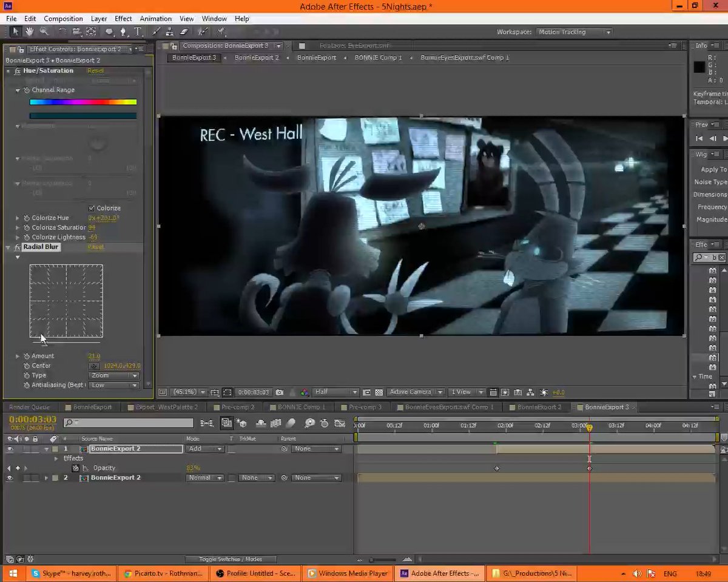Select the Eraser tool
This screenshot has height=582, width=728.
pyautogui.click(x=184, y=32)
